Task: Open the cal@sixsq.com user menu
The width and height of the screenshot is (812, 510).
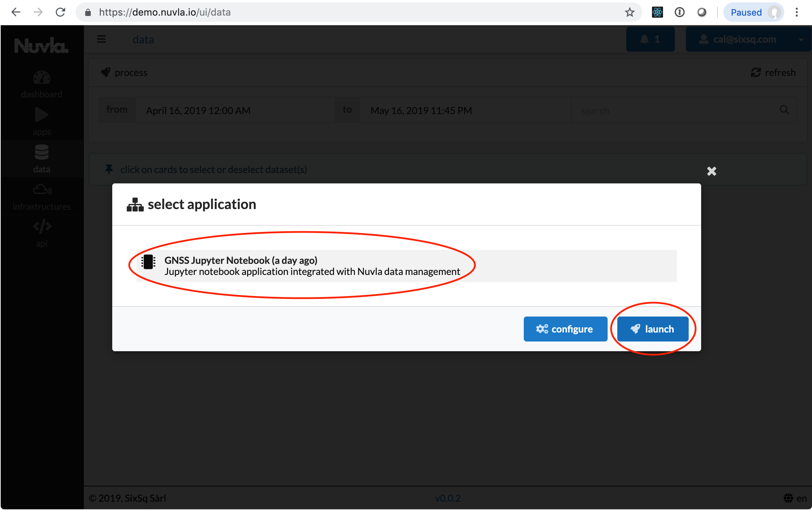Action: coord(748,39)
